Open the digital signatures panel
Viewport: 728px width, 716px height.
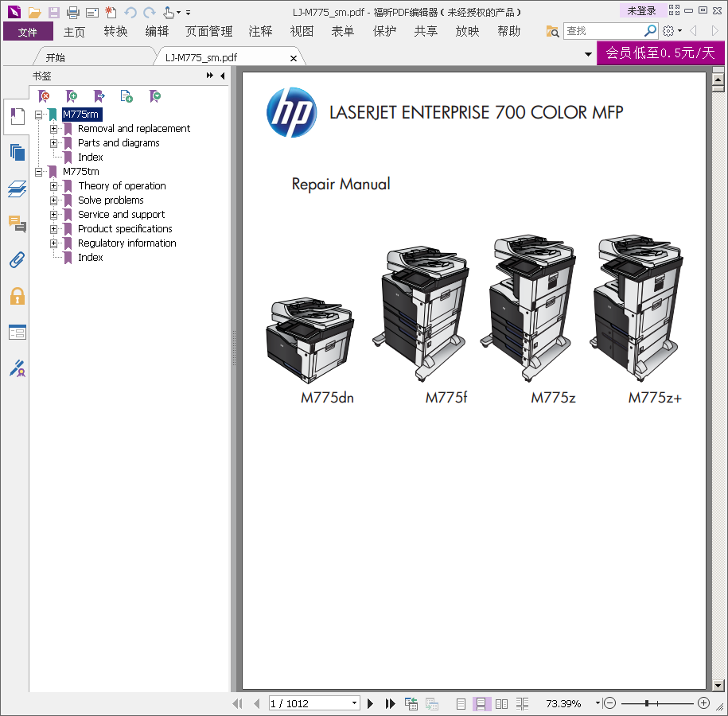(x=18, y=368)
